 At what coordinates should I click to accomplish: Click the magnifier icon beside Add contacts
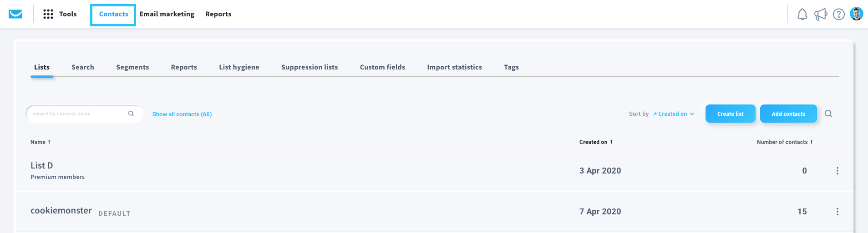(828, 114)
